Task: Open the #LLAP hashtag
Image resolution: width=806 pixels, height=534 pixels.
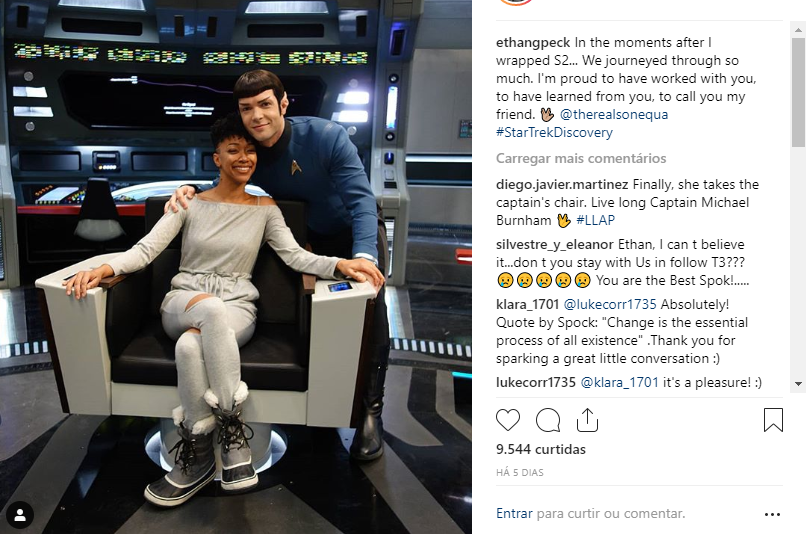Action: click(x=595, y=220)
